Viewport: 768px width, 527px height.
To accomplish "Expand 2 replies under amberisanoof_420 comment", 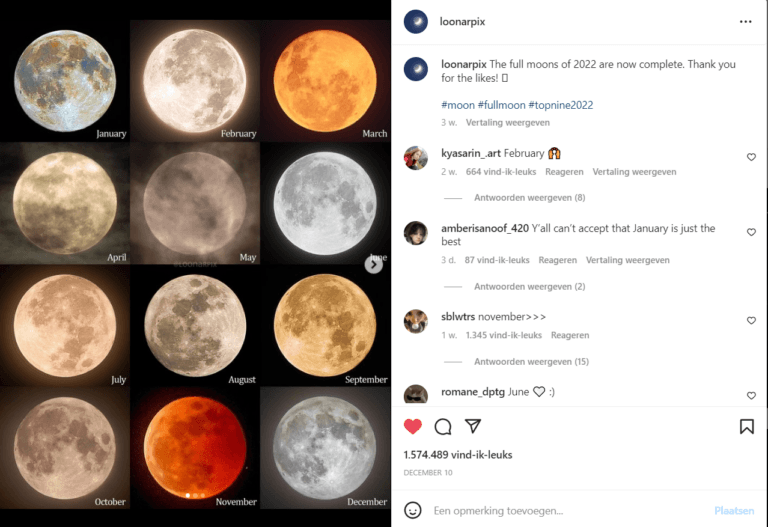I will coord(529,287).
